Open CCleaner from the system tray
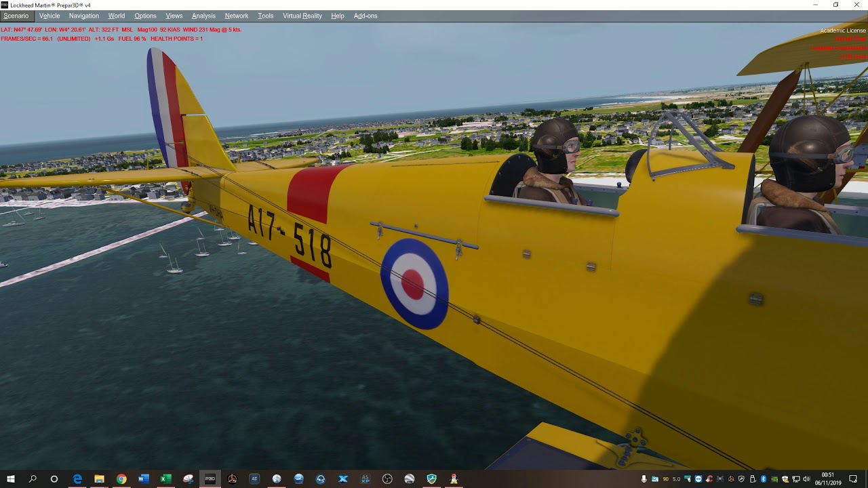This screenshot has width=868, height=488. click(709, 479)
